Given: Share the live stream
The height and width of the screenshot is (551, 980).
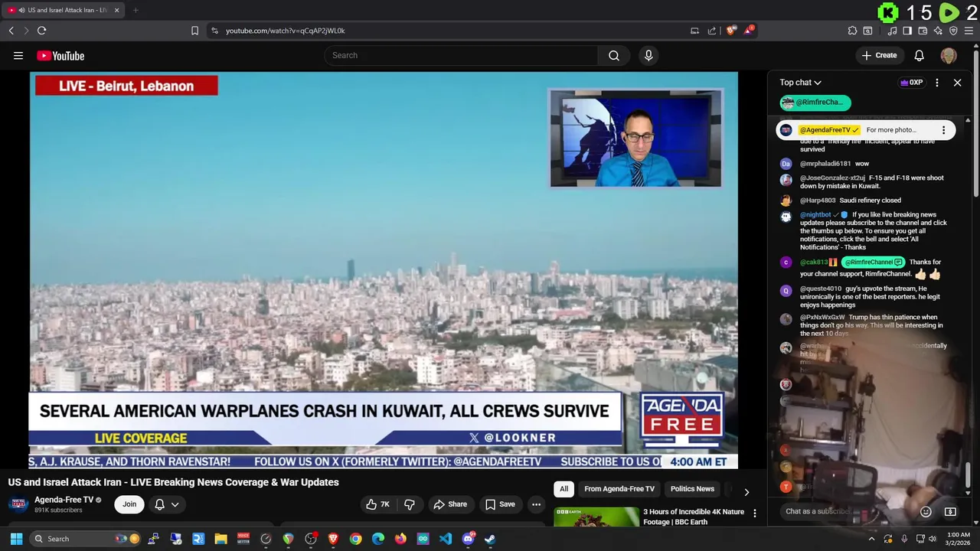Looking at the screenshot, I should pos(450,504).
